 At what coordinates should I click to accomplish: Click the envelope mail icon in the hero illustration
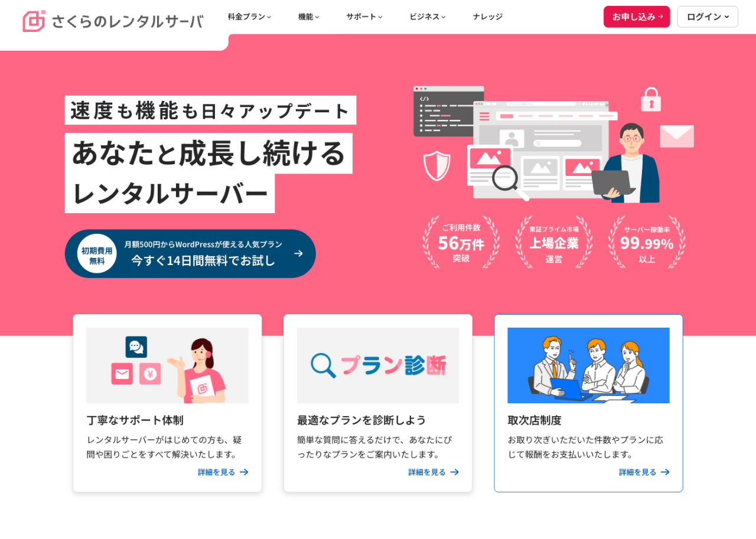pos(677,136)
